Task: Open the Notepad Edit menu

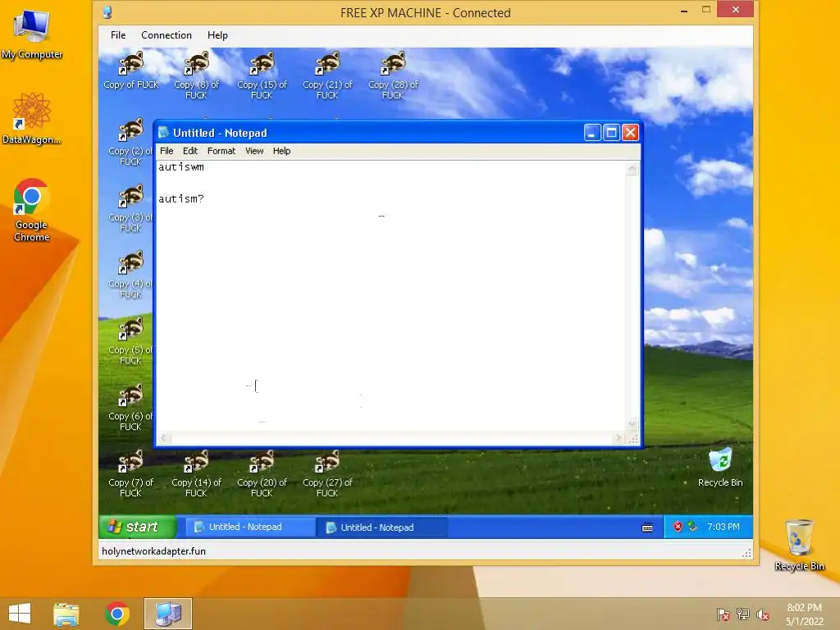Action: [190, 151]
